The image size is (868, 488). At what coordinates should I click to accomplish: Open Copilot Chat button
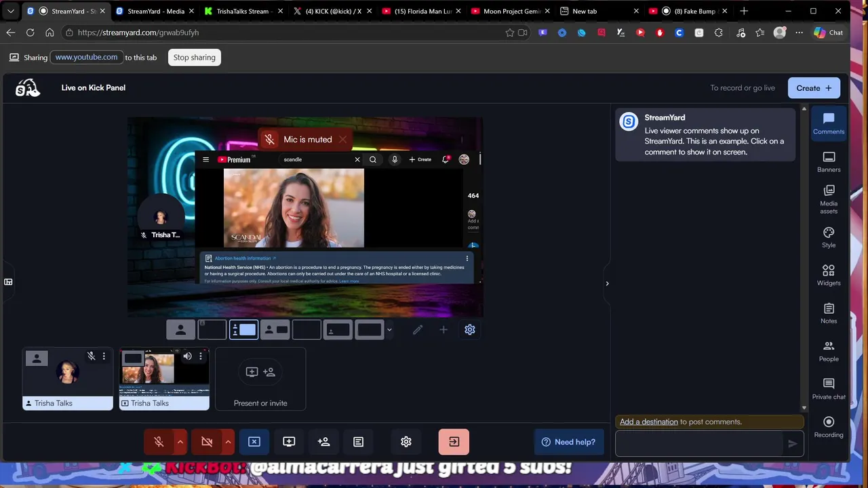point(829,33)
